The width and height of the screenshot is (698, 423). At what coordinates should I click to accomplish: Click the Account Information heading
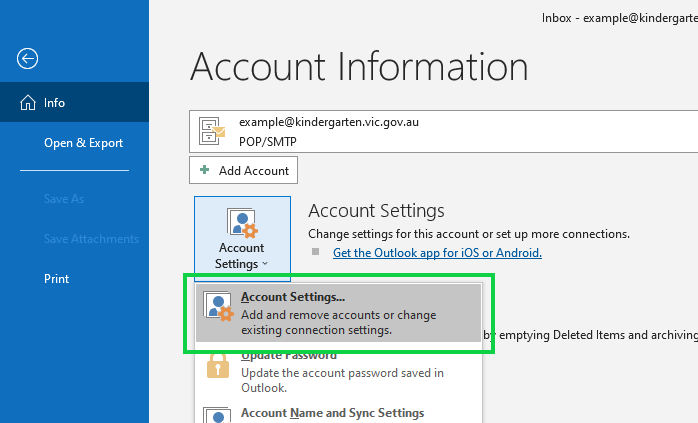coord(360,67)
